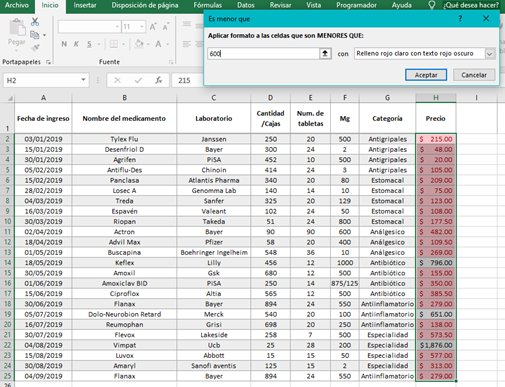Screen dimensions: 505x387
Task: Click the Precio header cell
Action: [x=436, y=118]
